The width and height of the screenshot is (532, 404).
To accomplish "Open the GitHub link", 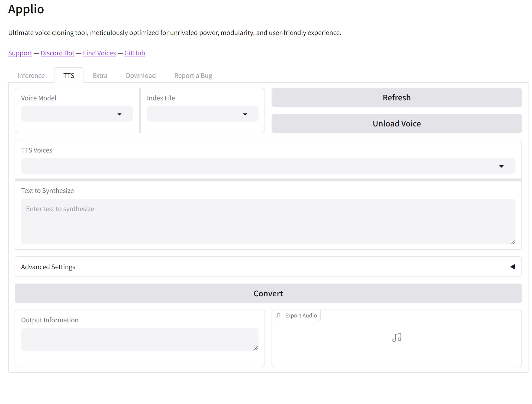I will pos(135,53).
